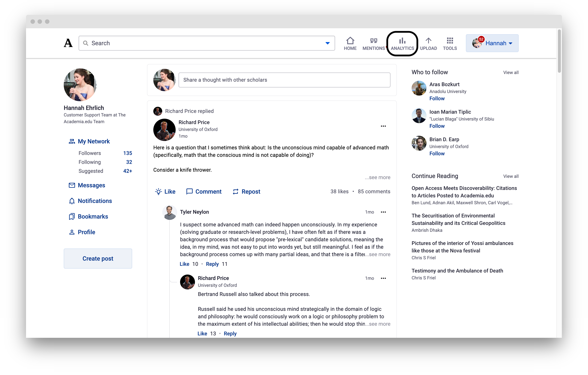Click the small avatar beside 'Richard Price replied'
The width and height of the screenshot is (588, 375).
click(158, 111)
